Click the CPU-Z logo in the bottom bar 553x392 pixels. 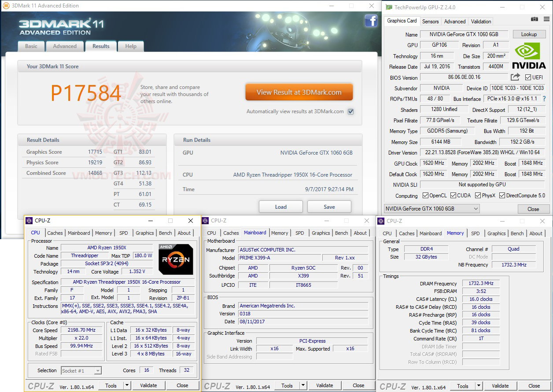point(41,385)
